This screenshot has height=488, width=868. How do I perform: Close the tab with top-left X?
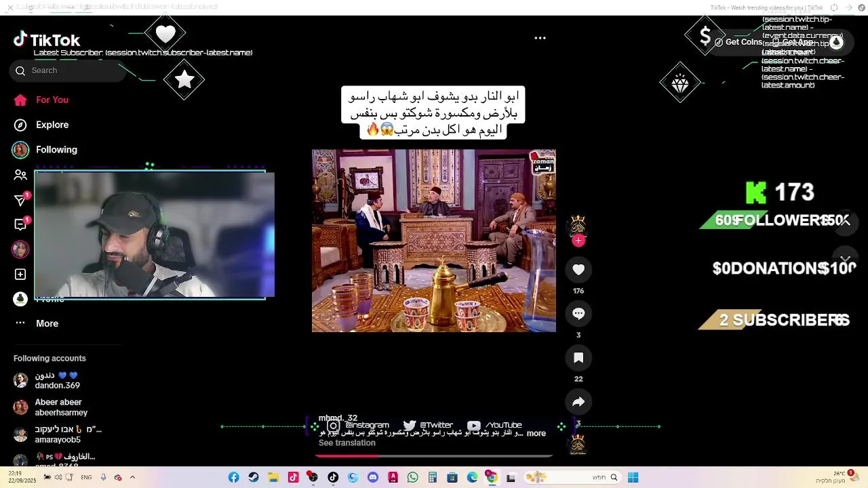(x=10, y=7)
